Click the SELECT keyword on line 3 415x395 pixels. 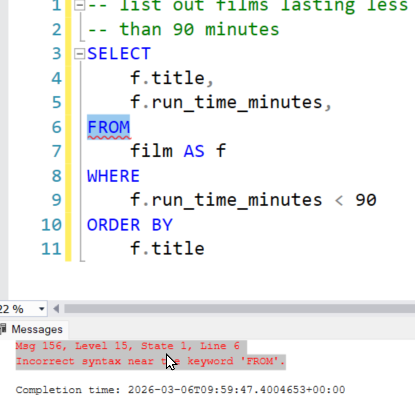119,54
